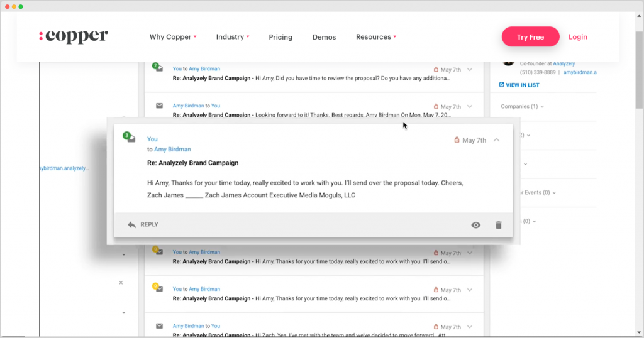
Task: Toggle the eye visibility icon in email footer
Action: 475,225
